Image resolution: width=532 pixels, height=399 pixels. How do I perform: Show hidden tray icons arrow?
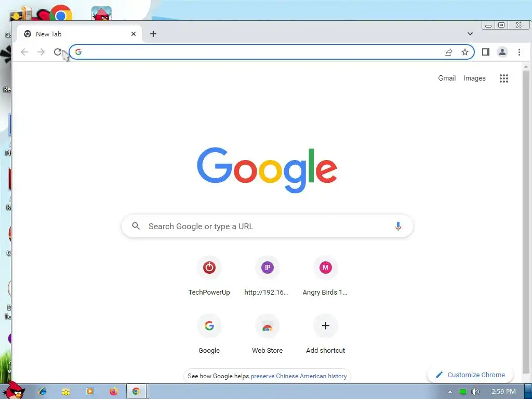pos(450,392)
